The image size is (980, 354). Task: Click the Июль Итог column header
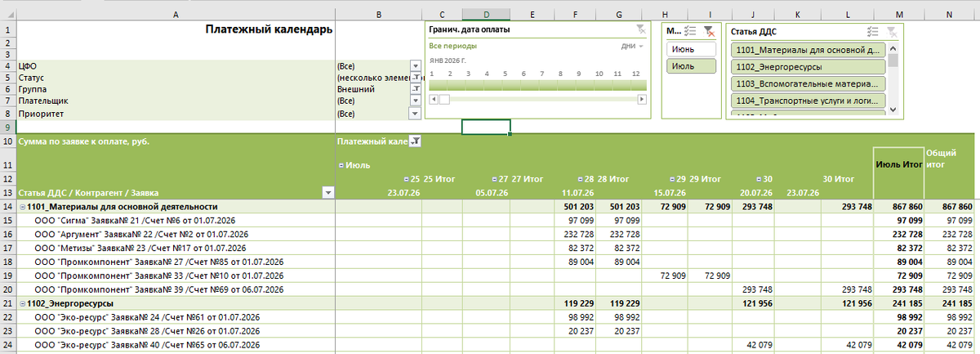[x=899, y=164]
